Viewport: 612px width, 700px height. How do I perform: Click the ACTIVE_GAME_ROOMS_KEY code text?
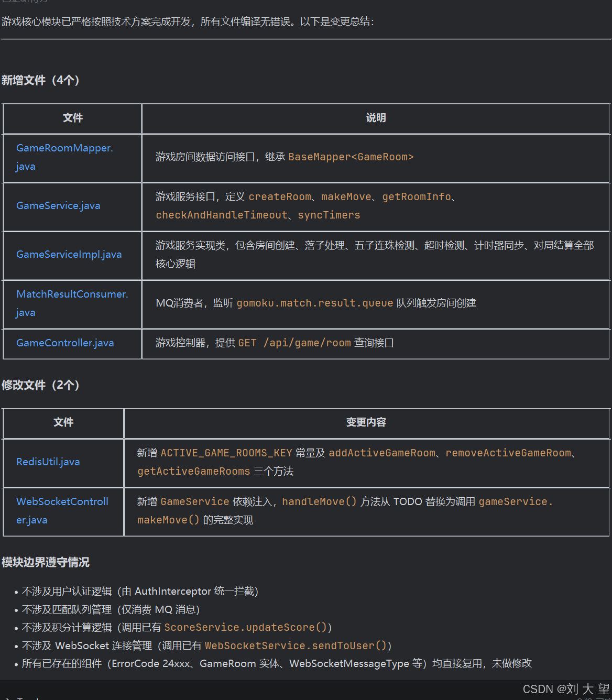pos(226,453)
